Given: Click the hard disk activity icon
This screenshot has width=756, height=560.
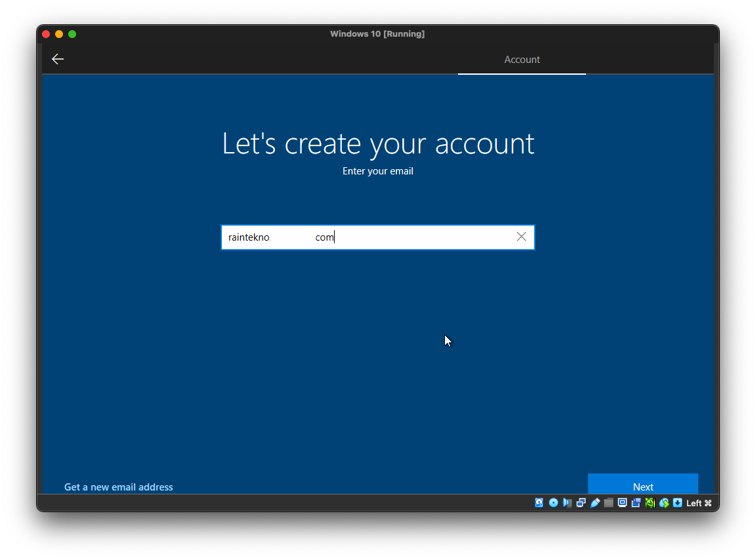Looking at the screenshot, I should pyautogui.click(x=539, y=503).
